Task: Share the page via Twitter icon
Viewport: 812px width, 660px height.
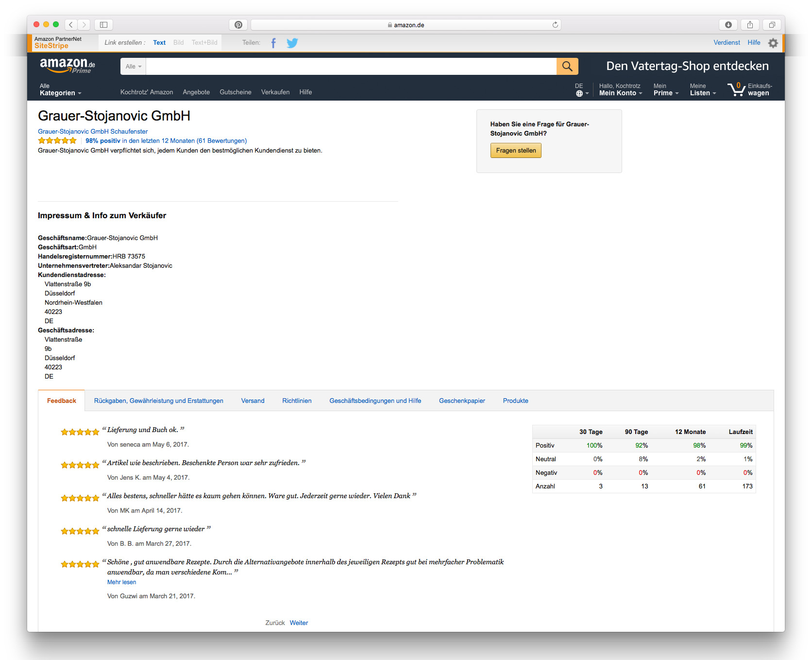Action: click(292, 43)
